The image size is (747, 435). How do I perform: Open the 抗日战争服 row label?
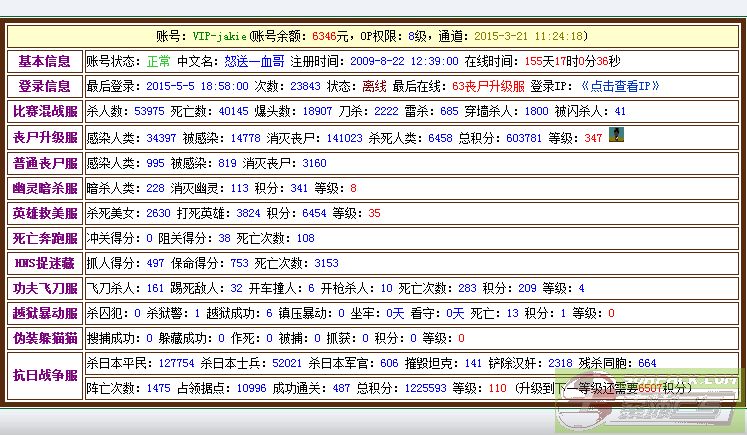coord(44,375)
